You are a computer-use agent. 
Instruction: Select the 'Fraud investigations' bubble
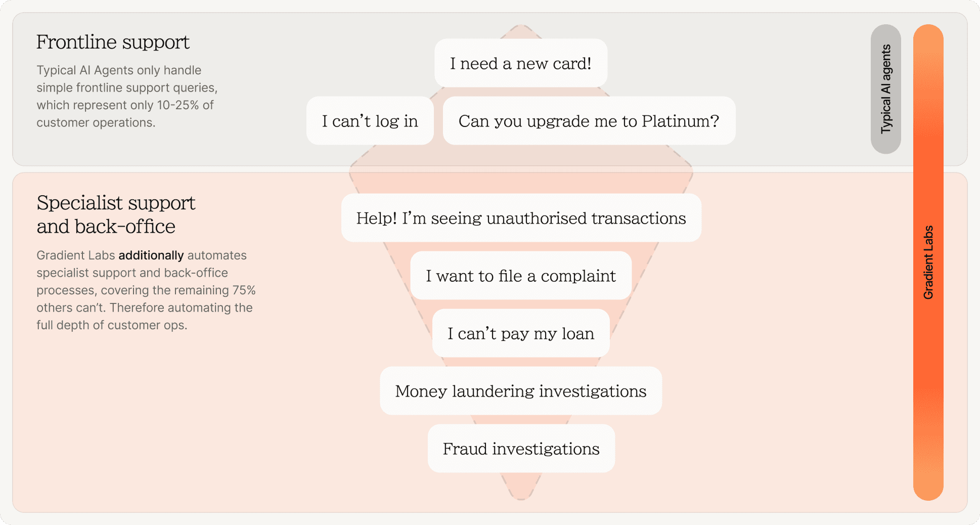pos(521,449)
